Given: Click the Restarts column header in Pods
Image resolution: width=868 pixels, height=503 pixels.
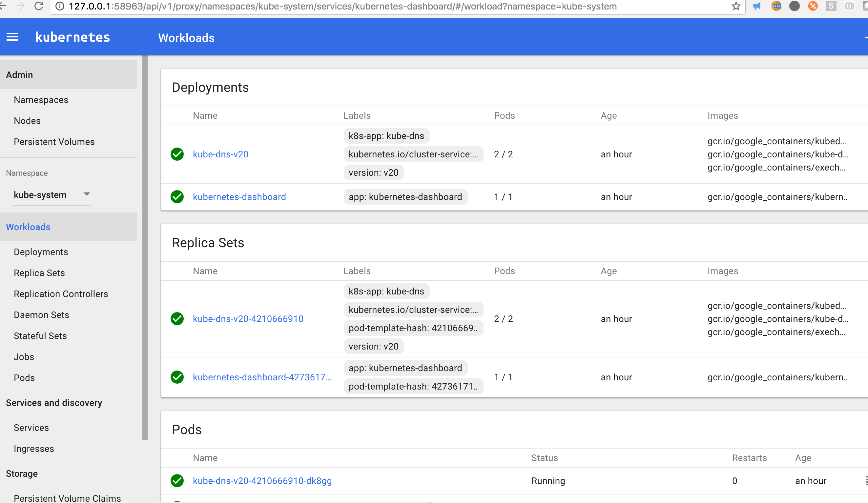Looking at the screenshot, I should 750,458.
